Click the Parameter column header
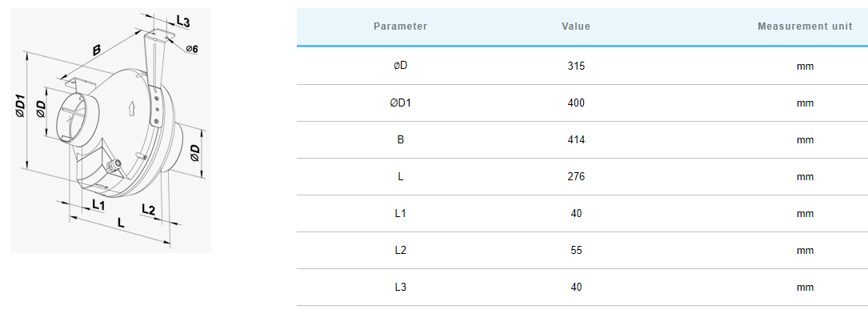The width and height of the screenshot is (868, 314). 400,26
